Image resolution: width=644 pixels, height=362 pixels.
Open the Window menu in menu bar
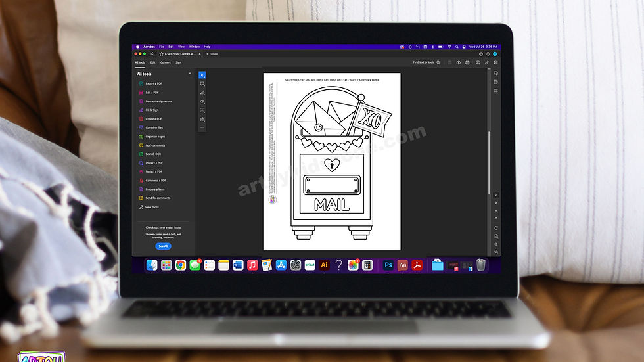click(x=195, y=47)
